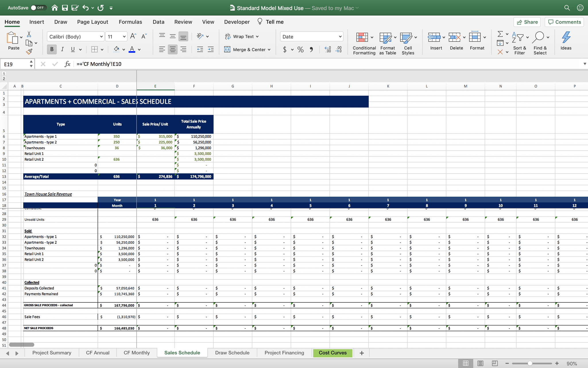The width and height of the screenshot is (588, 368).
Task: Open the Insert ribbon tab
Action: click(x=36, y=22)
